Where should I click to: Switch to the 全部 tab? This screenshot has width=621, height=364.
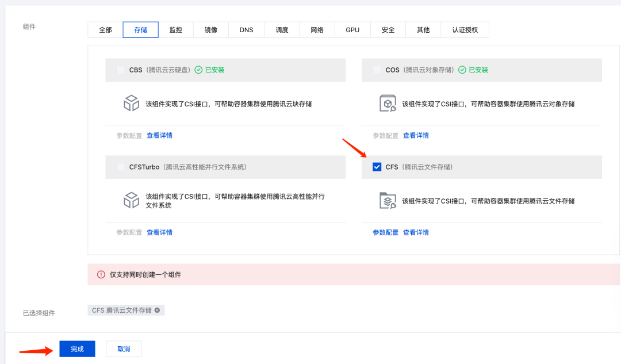click(105, 30)
